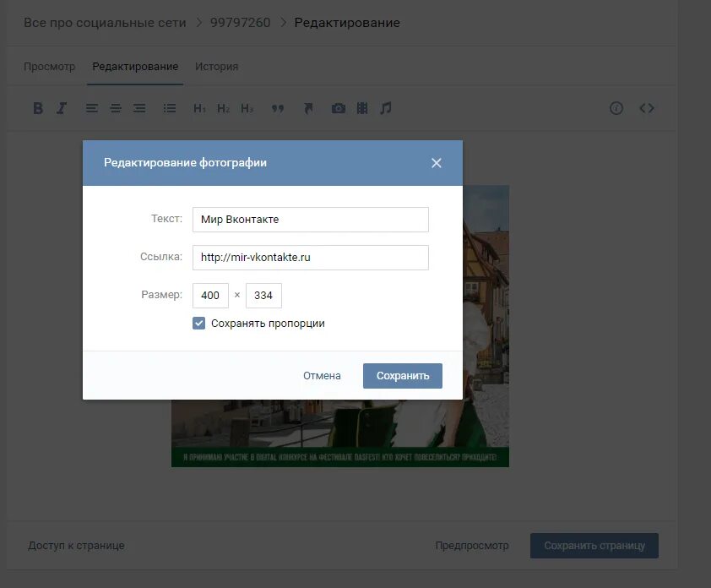This screenshot has width=711, height=588.
Task: Insert a quote block
Action: coord(278,108)
